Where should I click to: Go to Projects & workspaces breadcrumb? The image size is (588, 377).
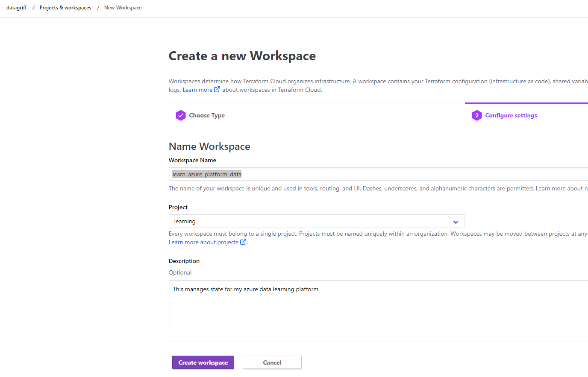click(65, 8)
